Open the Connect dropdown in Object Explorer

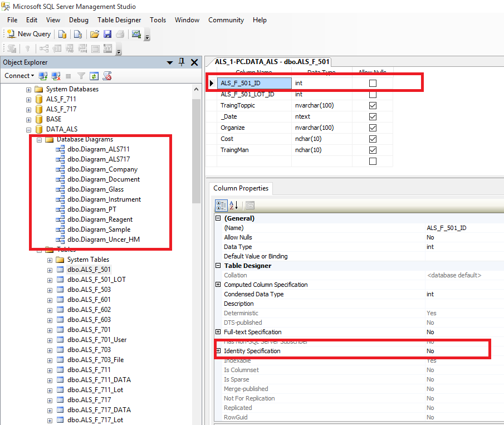click(x=19, y=76)
